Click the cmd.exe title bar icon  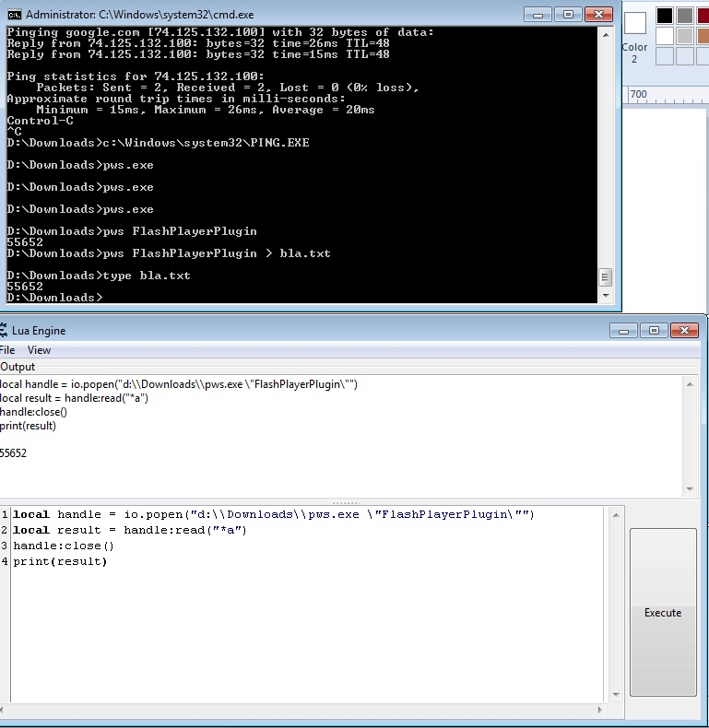(x=14, y=15)
